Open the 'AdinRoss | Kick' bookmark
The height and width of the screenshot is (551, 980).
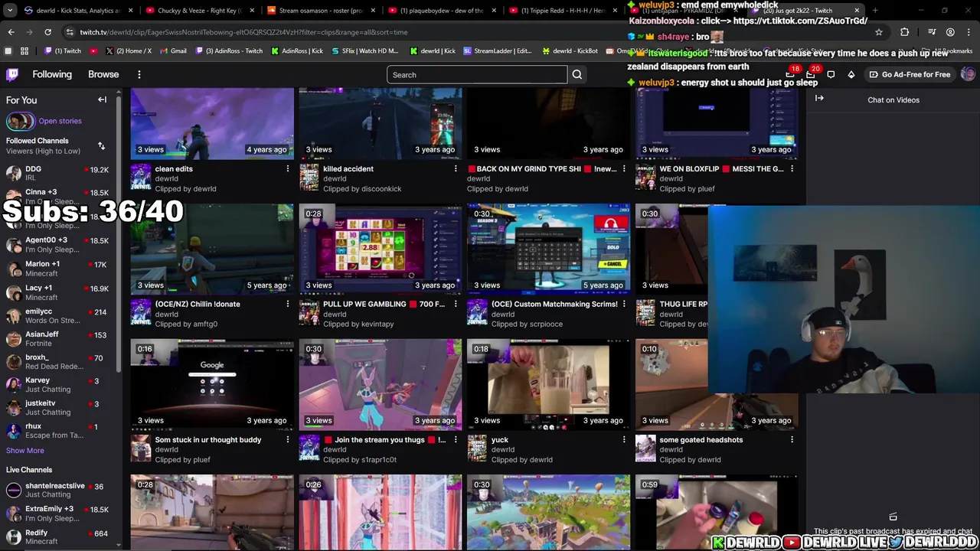click(x=296, y=51)
